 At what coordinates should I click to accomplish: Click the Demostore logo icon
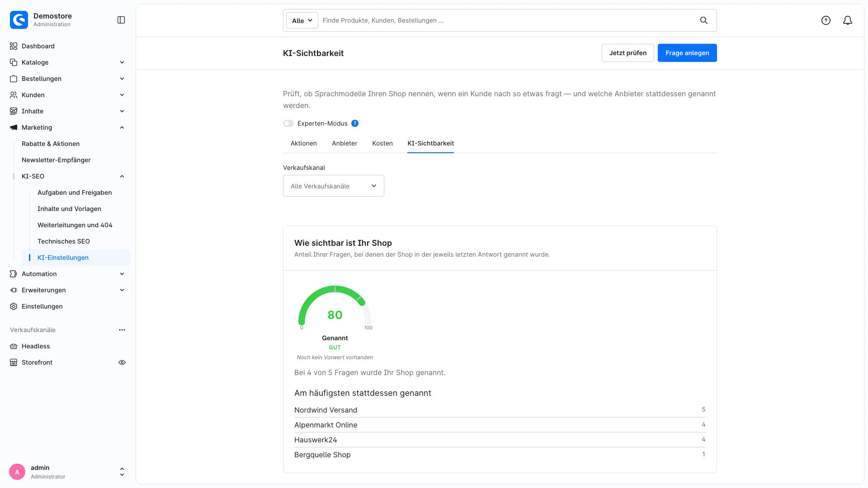click(19, 20)
